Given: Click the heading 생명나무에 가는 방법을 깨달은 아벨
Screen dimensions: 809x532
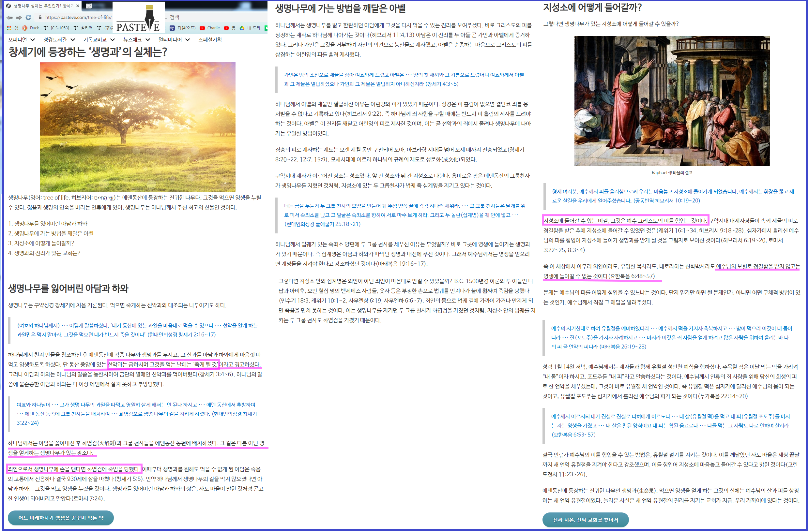Looking at the screenshot, I should tap(340, 8).
